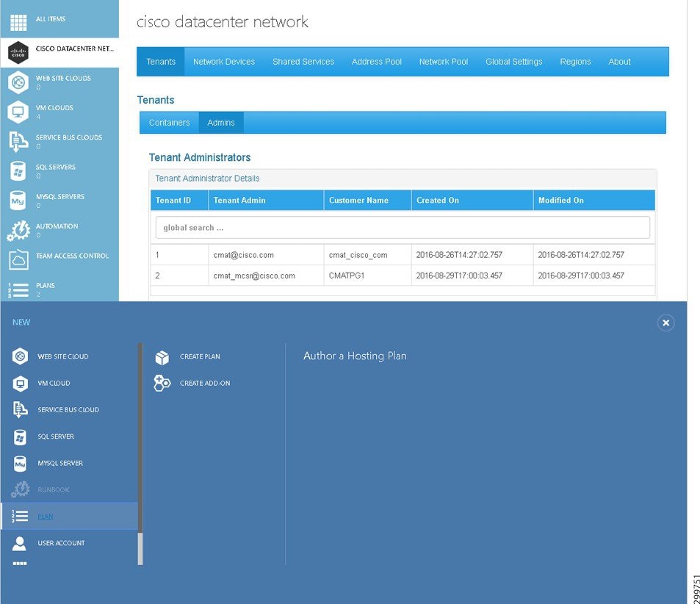The width and height of the screenshot is (700, 604).
Task: Focus the global search field
Action: click(x=403, y=228)
